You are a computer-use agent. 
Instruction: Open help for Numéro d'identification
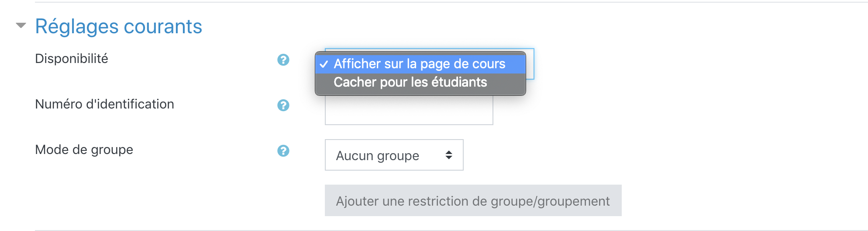coord(283,105)
